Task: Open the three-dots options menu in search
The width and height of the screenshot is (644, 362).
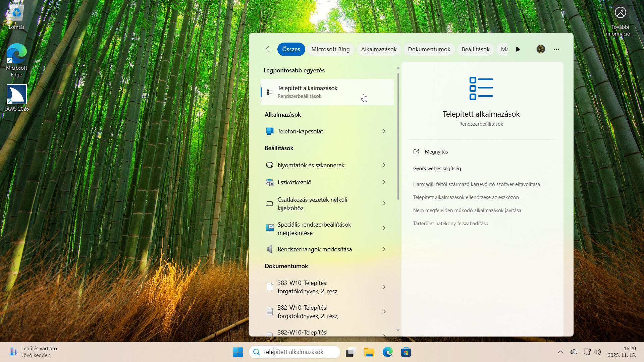Action: [556, 49]
